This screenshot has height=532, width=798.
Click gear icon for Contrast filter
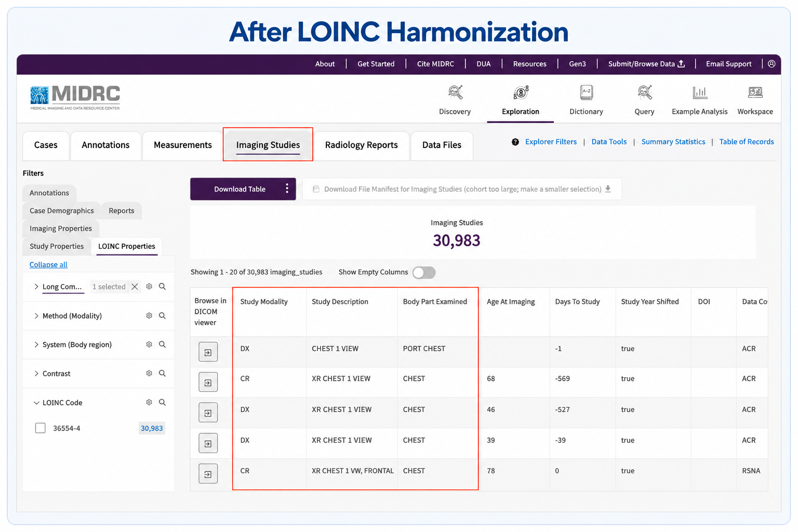pos(149,374)
